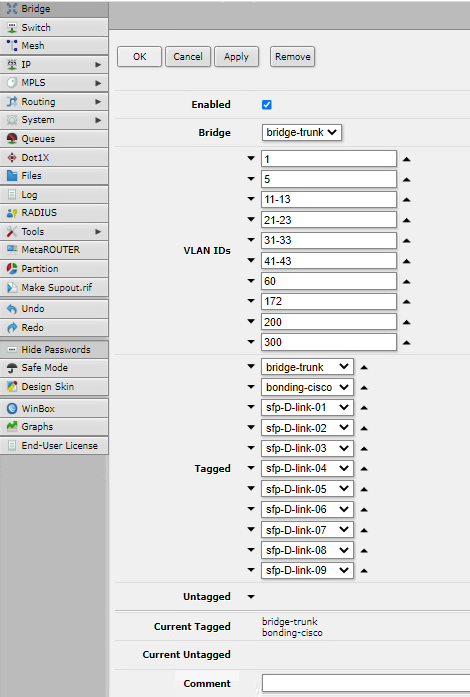Expand the Routing submenu arrow
The width and height of the screenshot is (470, 697).
click(98, 101)
